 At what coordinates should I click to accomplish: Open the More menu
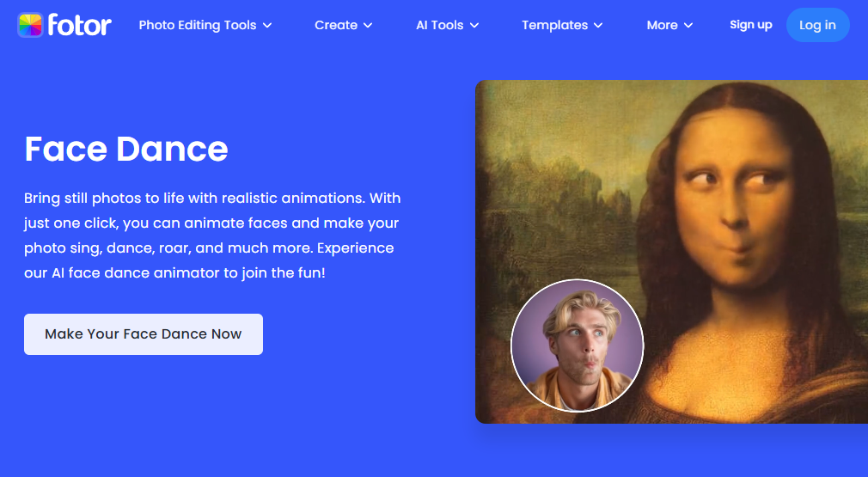pos(662,25)
